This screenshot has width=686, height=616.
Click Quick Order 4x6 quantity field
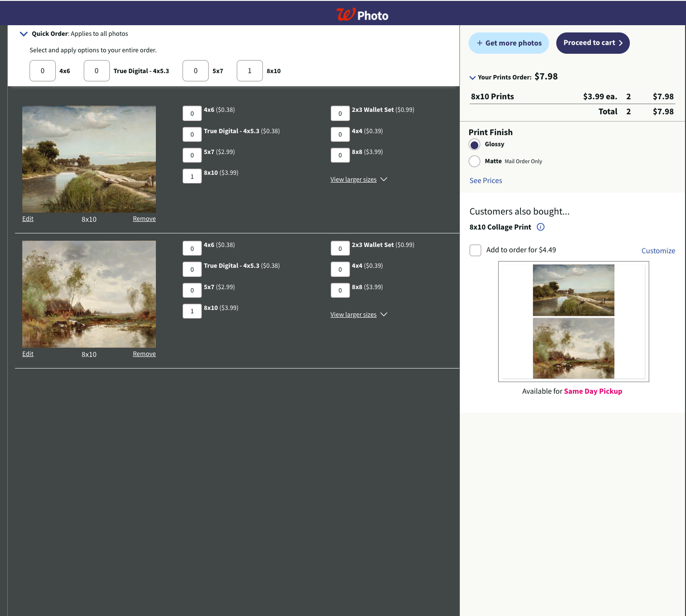click(43, 71)
